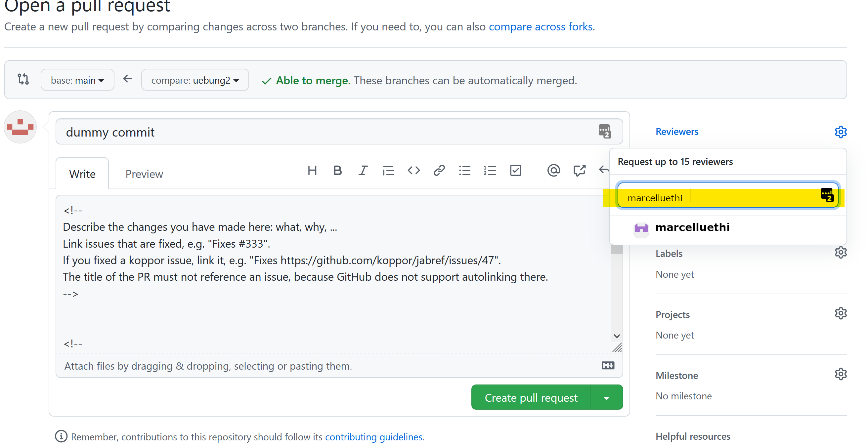Click the info icon before contribution reminder

pyautogui.click(x=61, y=436)
